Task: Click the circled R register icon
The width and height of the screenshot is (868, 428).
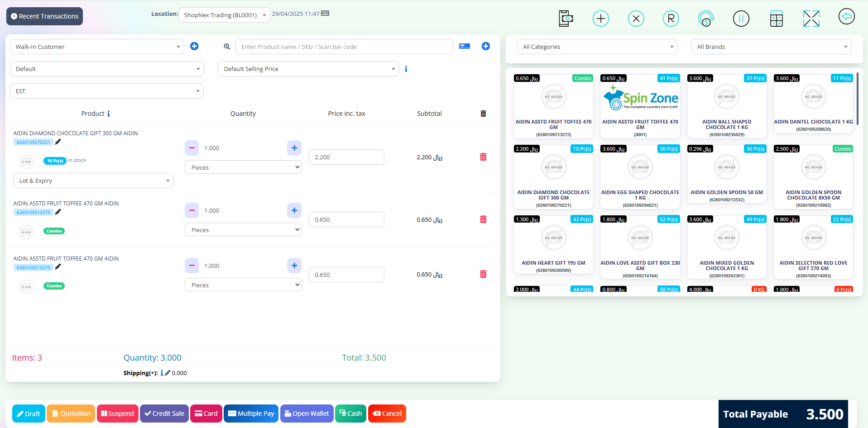Action: 671,18
